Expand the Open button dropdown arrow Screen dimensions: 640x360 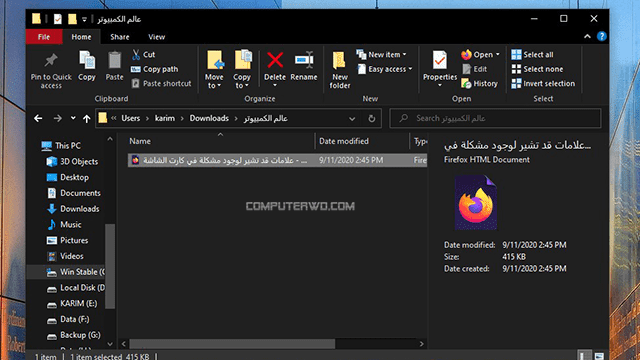498,54
